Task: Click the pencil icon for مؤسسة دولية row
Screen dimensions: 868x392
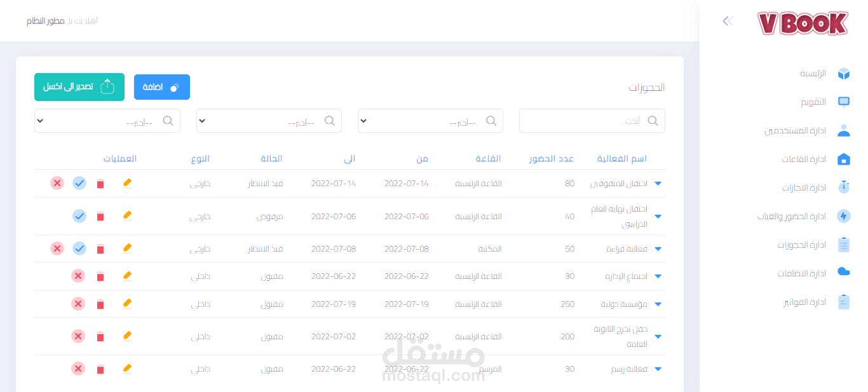Action: click(127, 304)
